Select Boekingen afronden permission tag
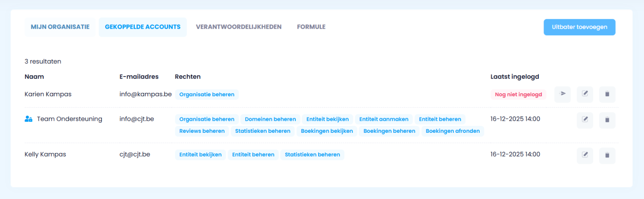 click(453, 131)
